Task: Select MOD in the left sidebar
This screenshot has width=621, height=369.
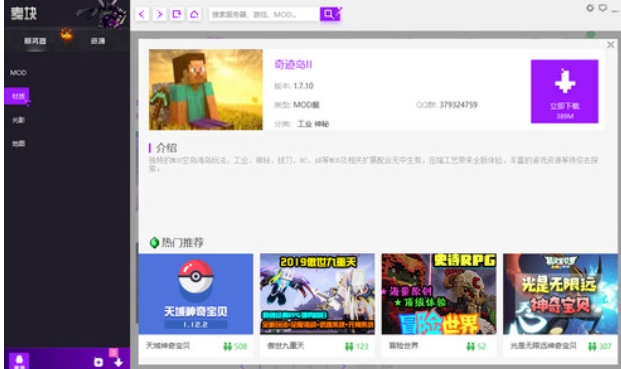Action: (18, 72)
